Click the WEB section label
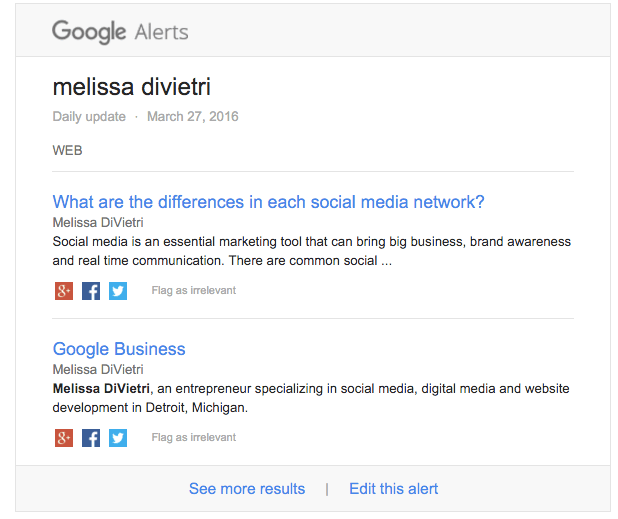Viewport: 618px width, 519px height. [67, 151]
